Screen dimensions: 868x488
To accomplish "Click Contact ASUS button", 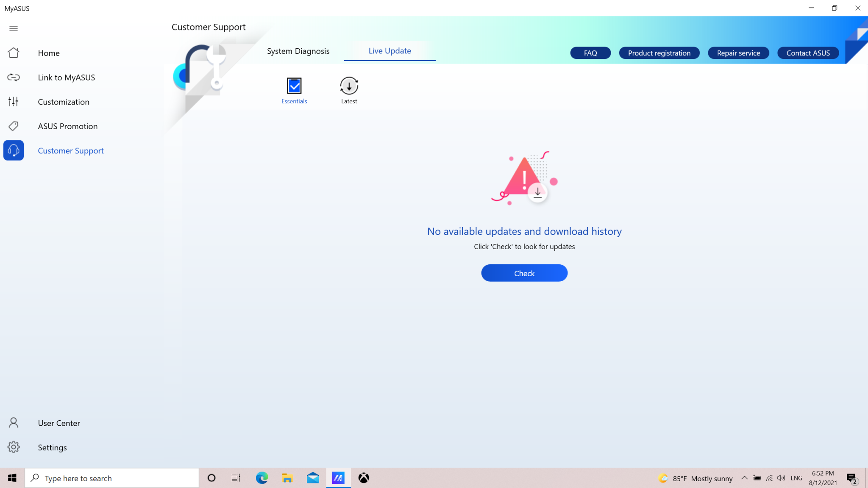I will tap(808, 53).
